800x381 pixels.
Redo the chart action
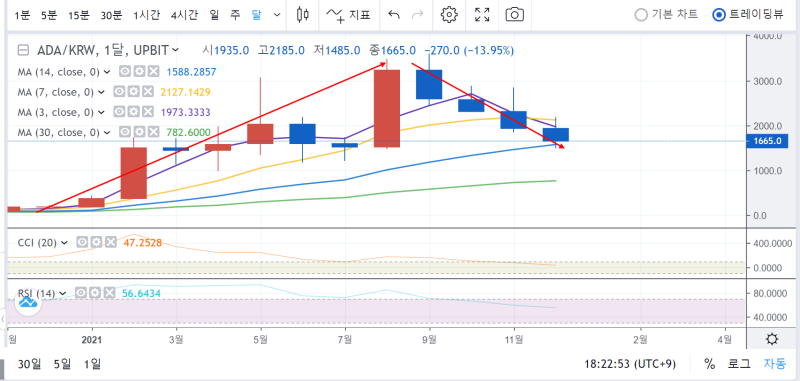pyautogui.click(x=417, y=15)
